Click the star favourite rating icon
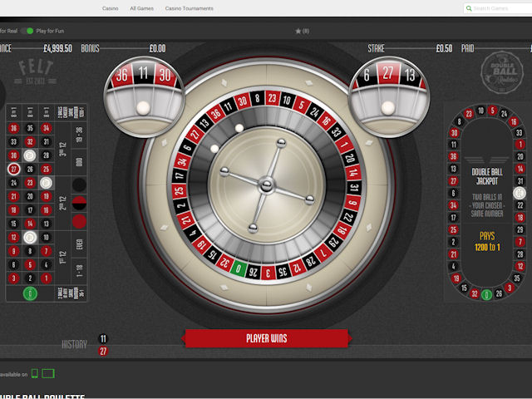 pos(298,32)
